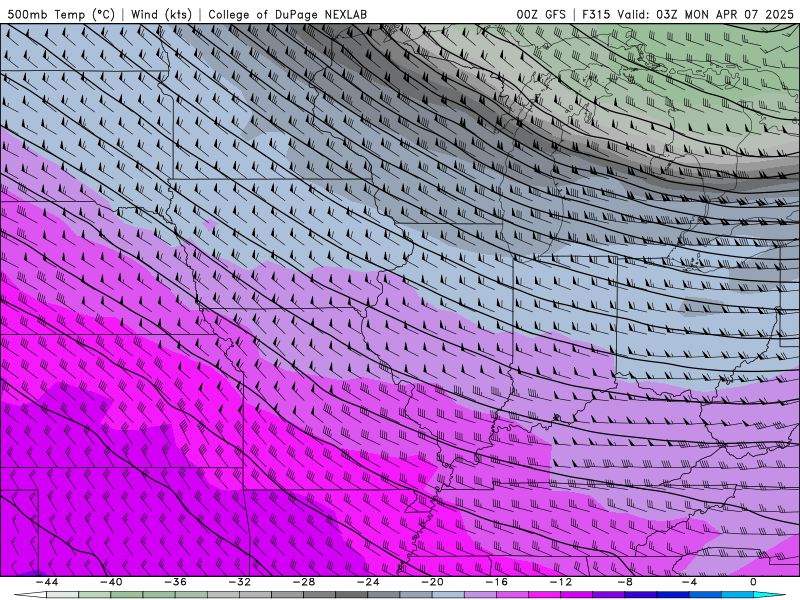The width and height of the screenshot is (800, 600).
Task: Click the -20 colorbar label
Action: pos(433,582)
